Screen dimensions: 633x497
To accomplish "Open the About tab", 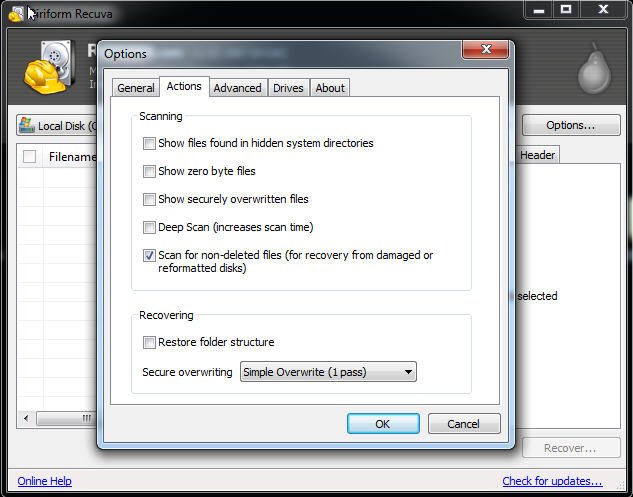I will (x=330, y=88).
